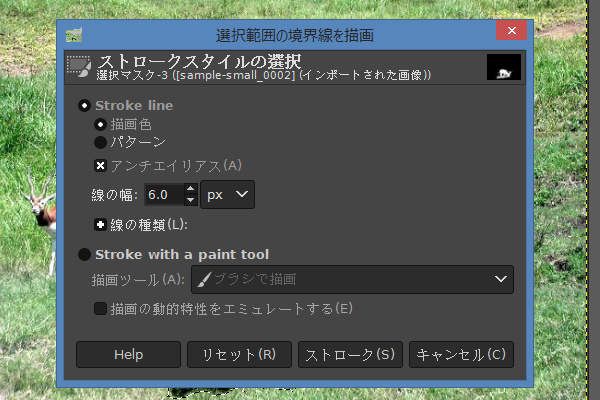Click the リセット(R) reset button
Screen dimensions: 600x400
[239, 354]
